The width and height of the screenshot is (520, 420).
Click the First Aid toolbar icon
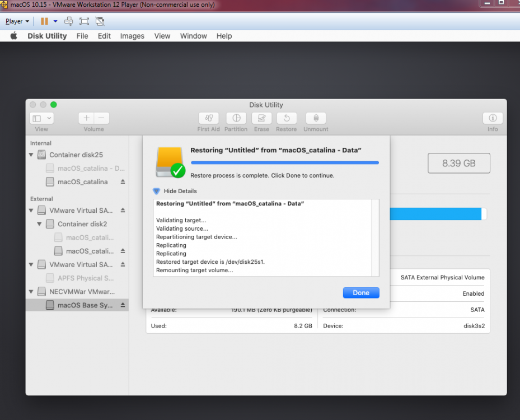(209, 118)
